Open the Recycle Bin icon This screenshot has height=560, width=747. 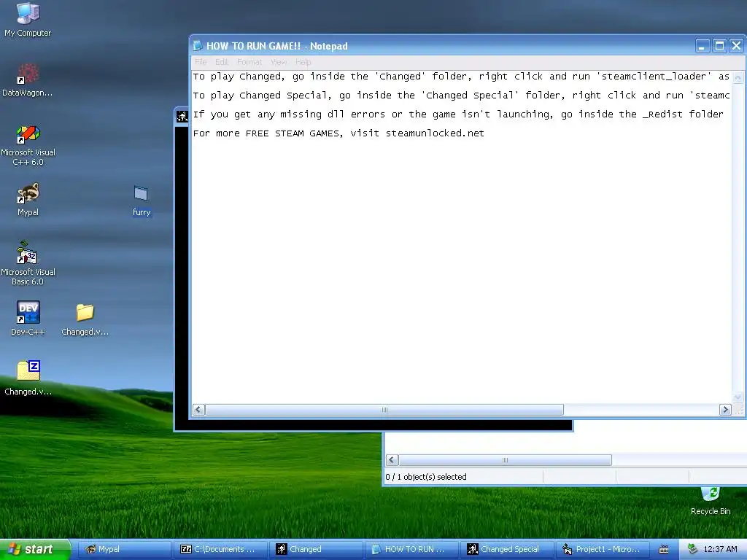711,501
